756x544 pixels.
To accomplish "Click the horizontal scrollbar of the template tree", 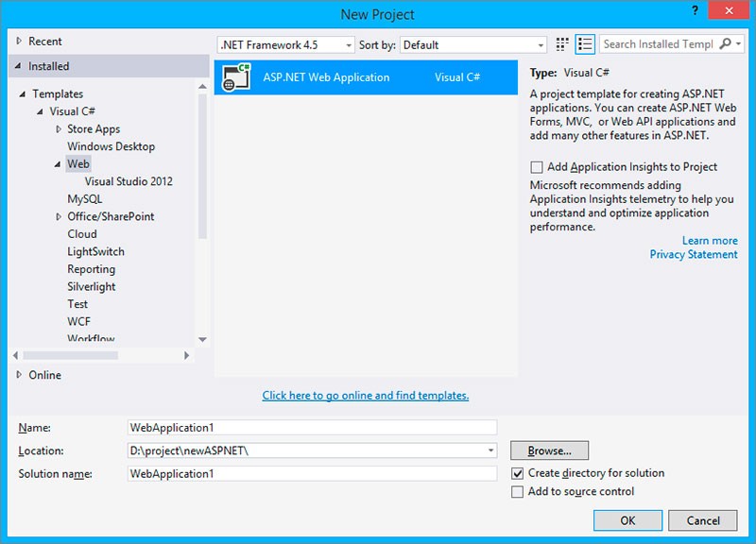I will 70,356.
